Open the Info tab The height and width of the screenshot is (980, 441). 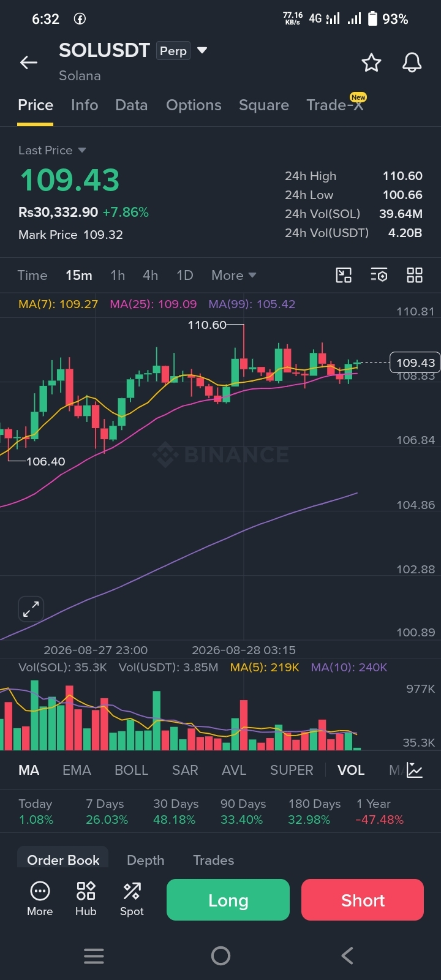[x=85, y=105]
